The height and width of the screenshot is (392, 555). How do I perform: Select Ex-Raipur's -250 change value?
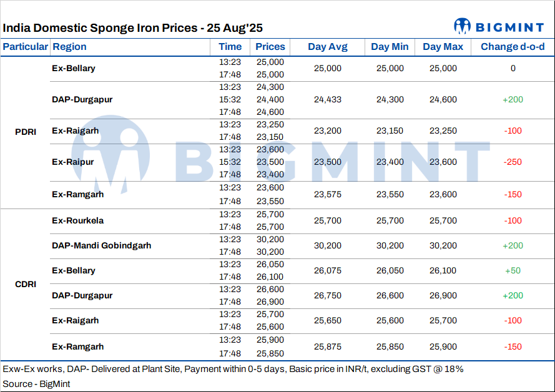tap(513, 162)
